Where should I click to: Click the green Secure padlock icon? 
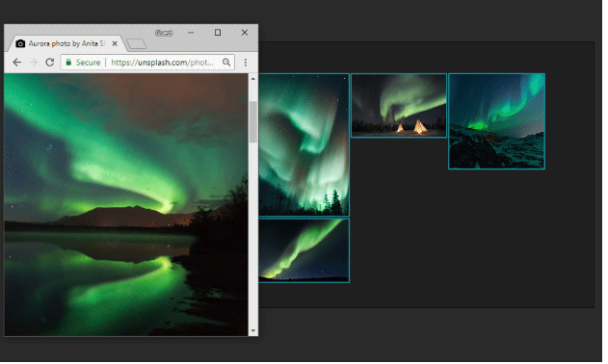pyautogui.click(x=68, y=62)
